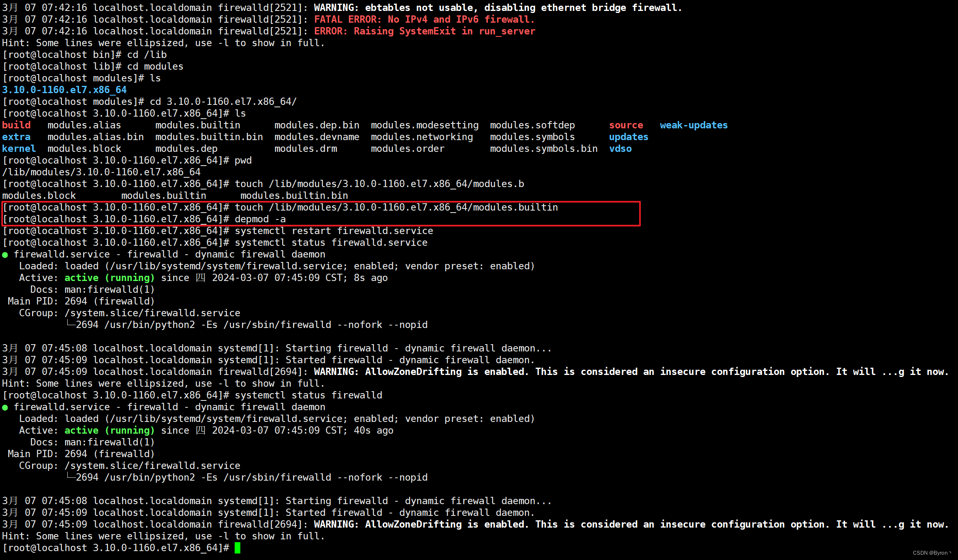The width and height of the screenshot is (958, 560).
Task: Select the 'systemctl status firewalld' command without .service suffix
Action: tap(308, 395)
